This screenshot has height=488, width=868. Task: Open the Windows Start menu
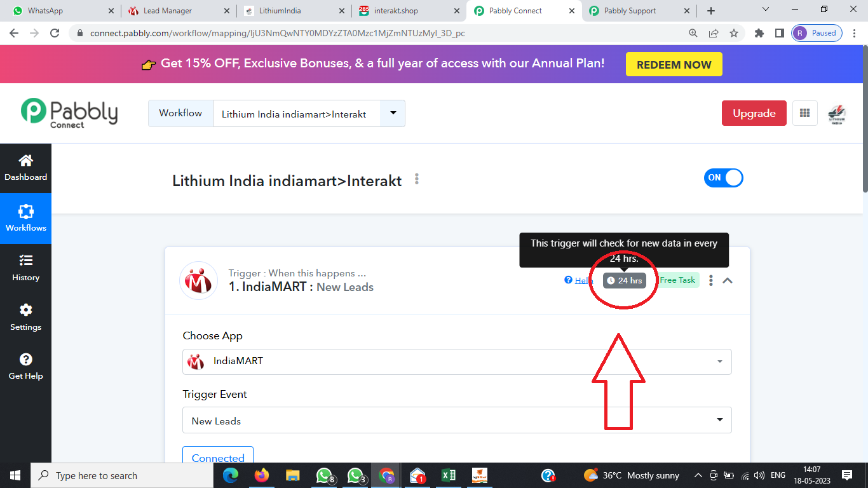coord(15,475)
